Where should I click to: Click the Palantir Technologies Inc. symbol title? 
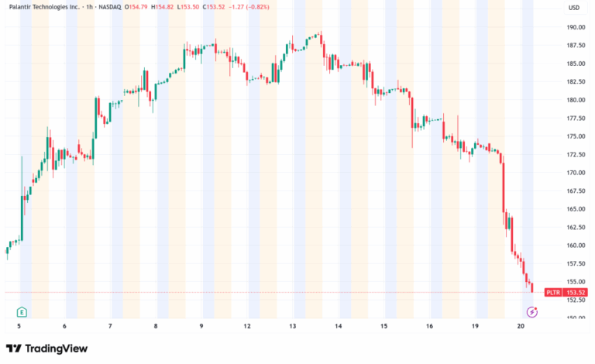tap(47, 8)
